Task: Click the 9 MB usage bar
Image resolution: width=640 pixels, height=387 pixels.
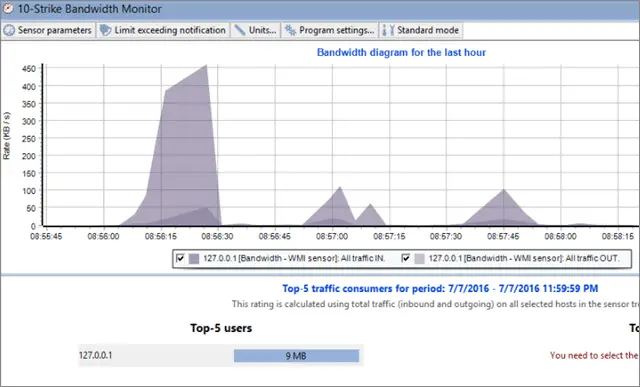Action: (296, 356)
